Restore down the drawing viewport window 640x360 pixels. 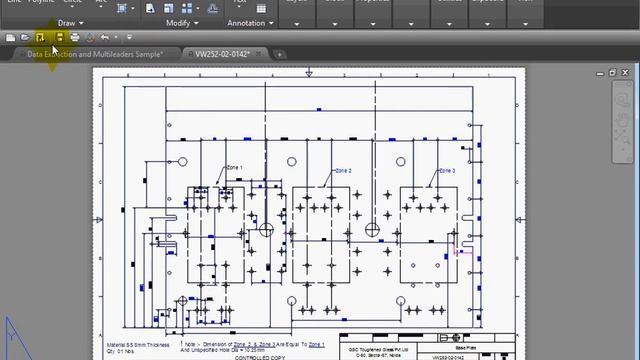coord(612,73)
